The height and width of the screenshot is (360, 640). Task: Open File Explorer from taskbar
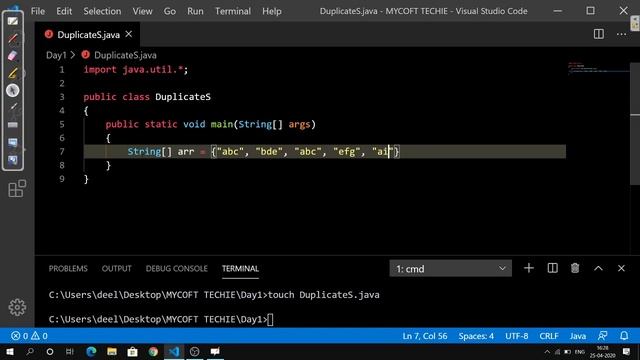(x=112, y=351)
